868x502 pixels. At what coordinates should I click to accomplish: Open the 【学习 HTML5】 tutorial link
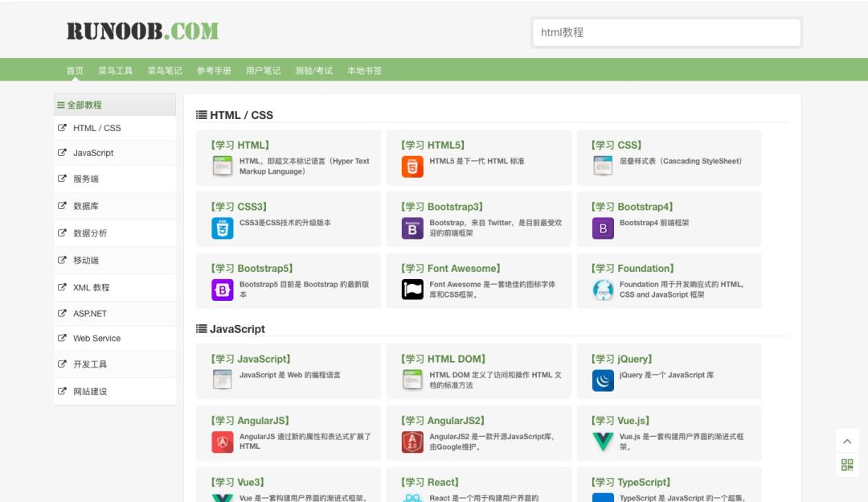tap(432, 145)
